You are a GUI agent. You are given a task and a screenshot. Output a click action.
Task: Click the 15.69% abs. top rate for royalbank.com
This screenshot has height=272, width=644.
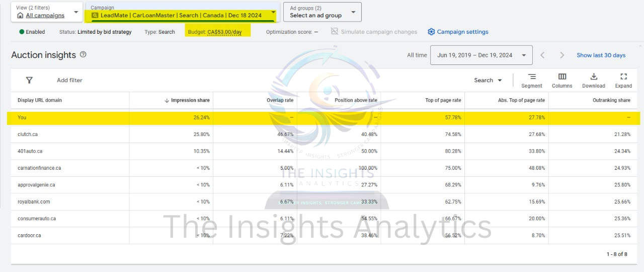click(x=536, y=201)
